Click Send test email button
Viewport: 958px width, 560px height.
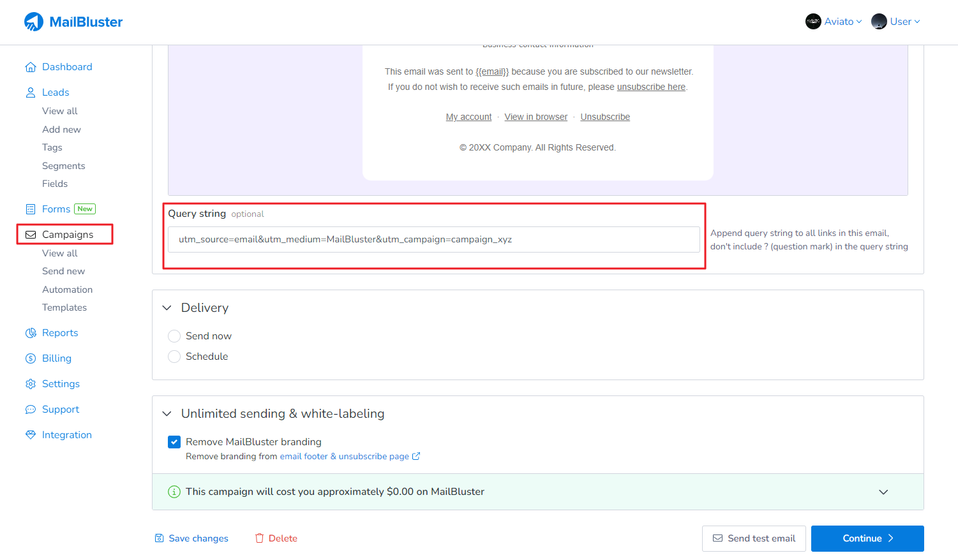754,538
